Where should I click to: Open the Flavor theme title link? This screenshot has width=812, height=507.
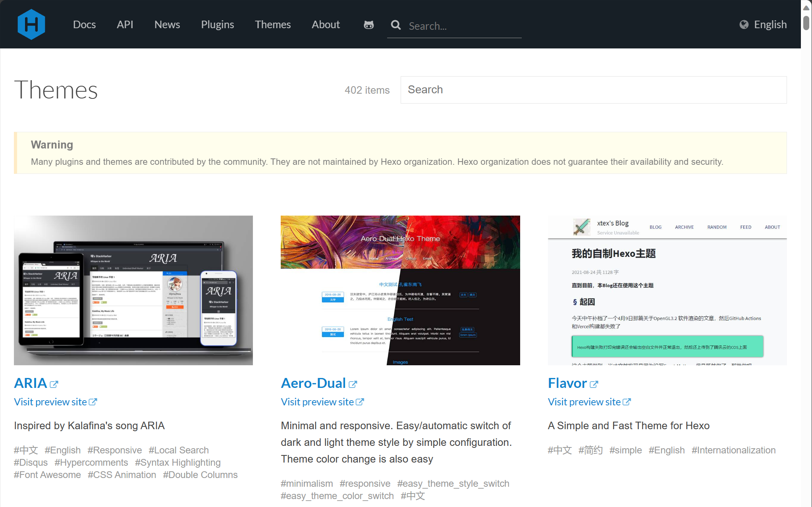[x=567, y=383]
